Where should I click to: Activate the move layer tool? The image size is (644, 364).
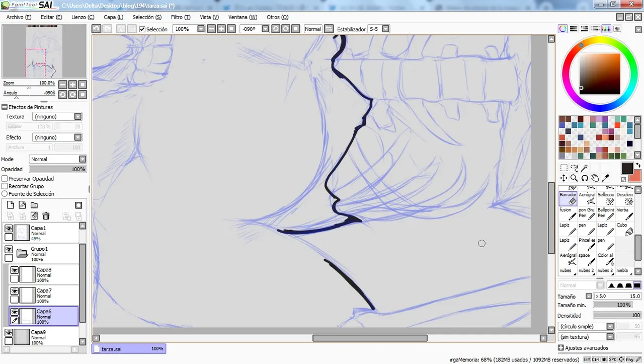(563, 178)
